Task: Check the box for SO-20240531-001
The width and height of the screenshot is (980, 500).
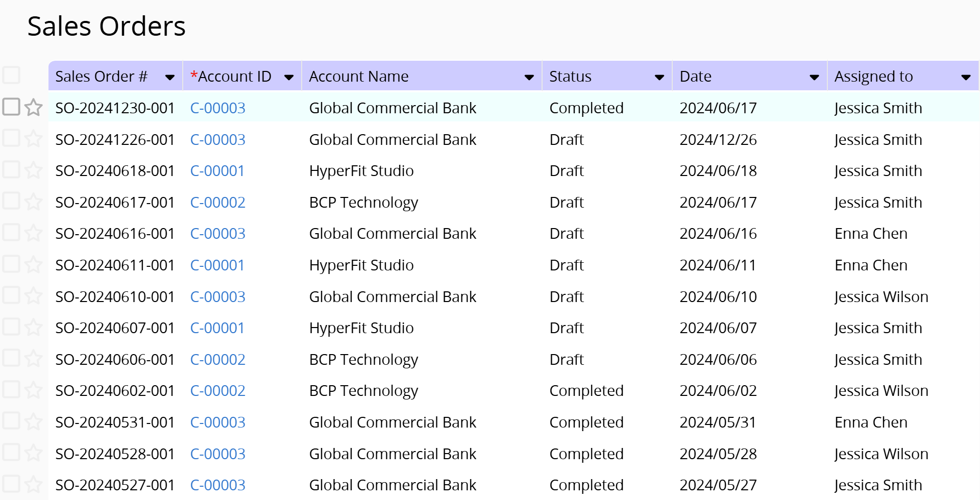Action: pyautogui.click(x=11, y=421)
